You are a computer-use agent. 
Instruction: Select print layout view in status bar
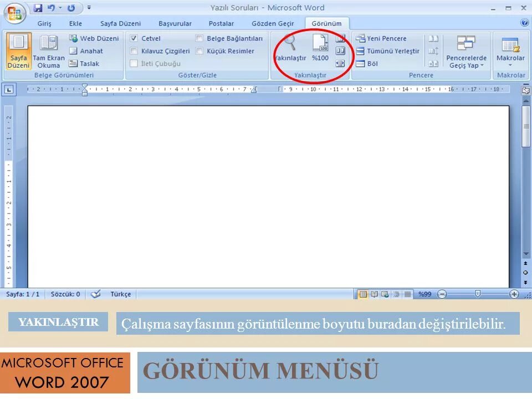coord(363,294)
